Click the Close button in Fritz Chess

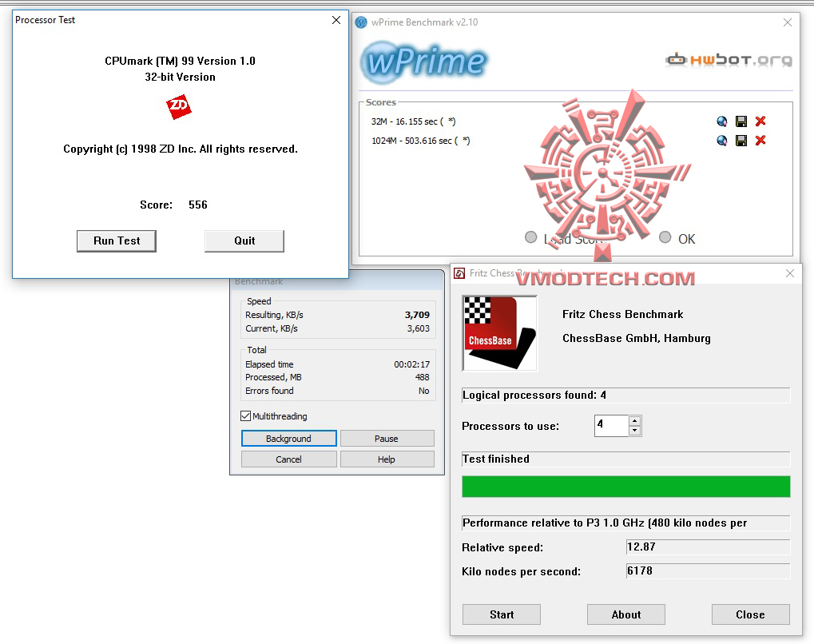coord(751,614)
